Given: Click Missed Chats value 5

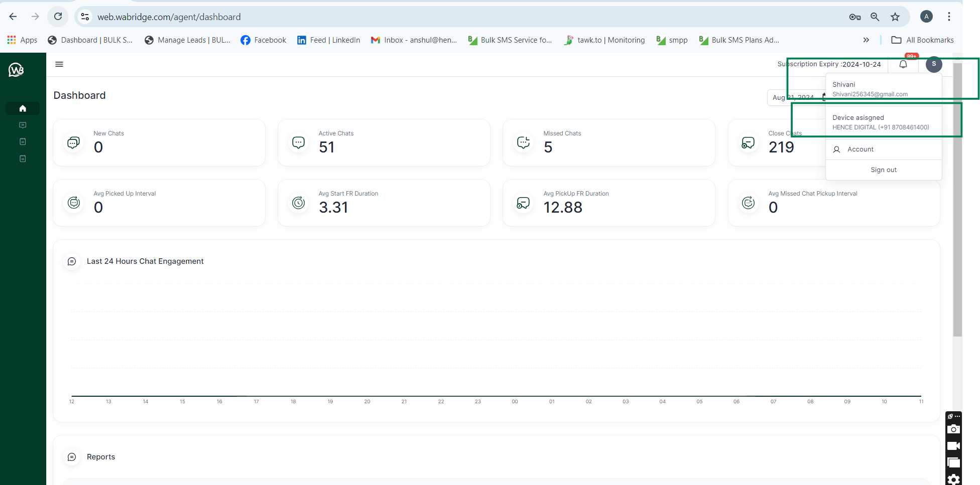Looking at the screenshot, I should (548, 147).
